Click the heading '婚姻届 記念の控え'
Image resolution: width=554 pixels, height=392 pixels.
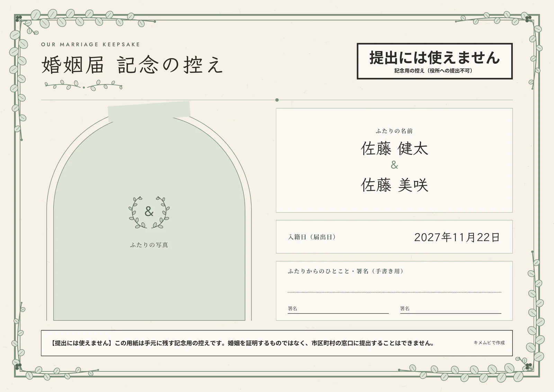[x=132, y=65]
